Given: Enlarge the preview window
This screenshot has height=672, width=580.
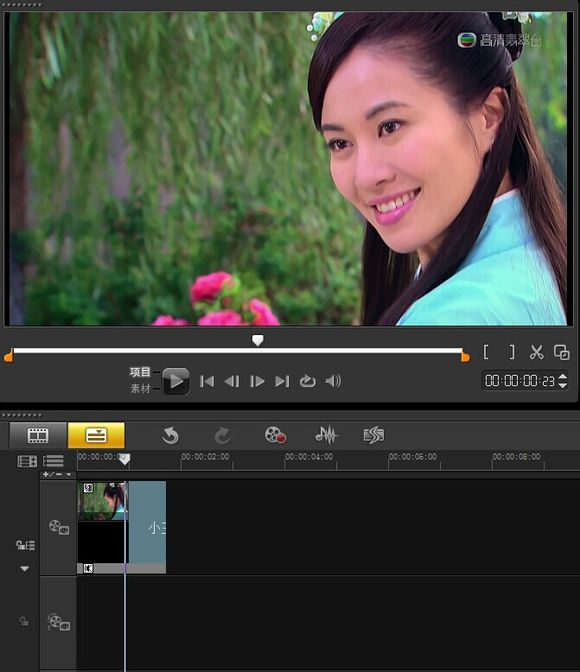Looking at the screenshot, I should tap(562, 352).
